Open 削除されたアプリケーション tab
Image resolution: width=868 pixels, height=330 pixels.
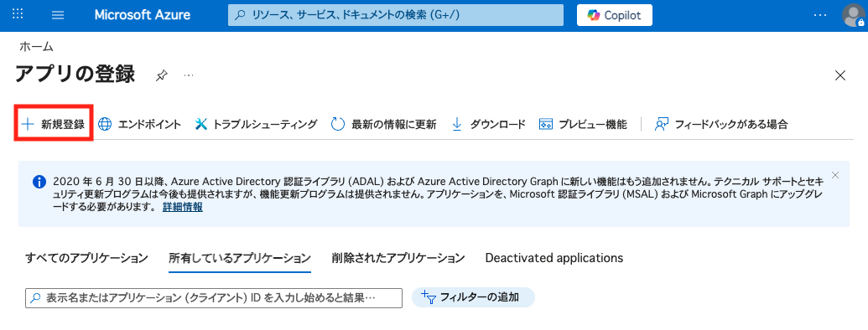pyautogui.click(x=398, y=258)
